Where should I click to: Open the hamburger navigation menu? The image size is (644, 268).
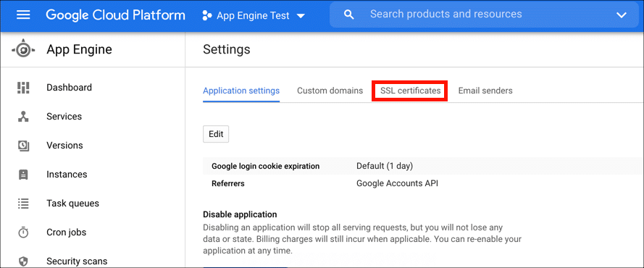tap(23, 15)
